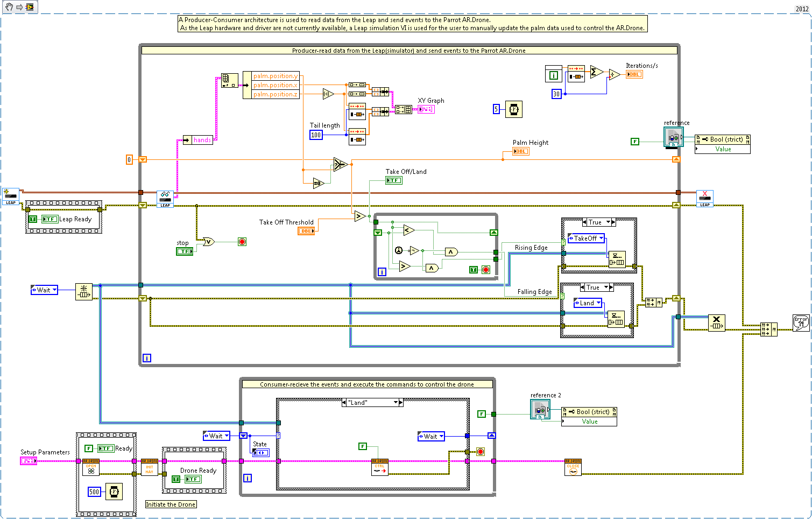Toggle the Take Off/Land Boolean indicator
This screenshot has height=519, width=812.
click(x=394, y=180)
